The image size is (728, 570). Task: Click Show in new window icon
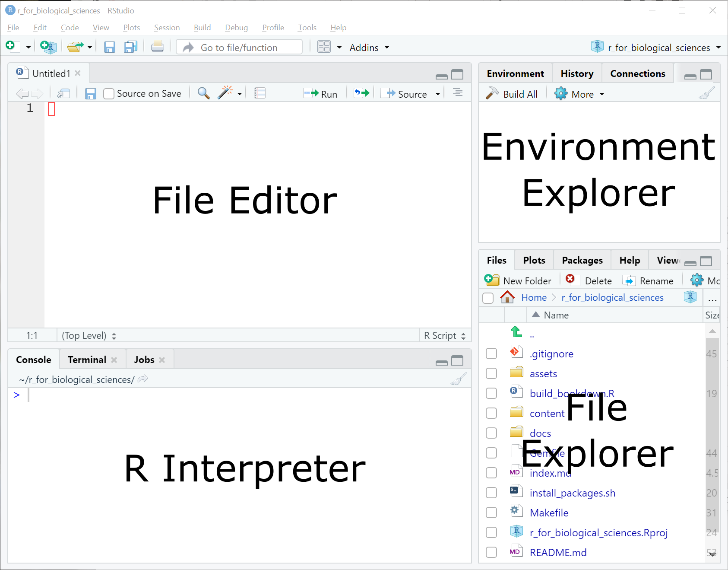point(63,93)
